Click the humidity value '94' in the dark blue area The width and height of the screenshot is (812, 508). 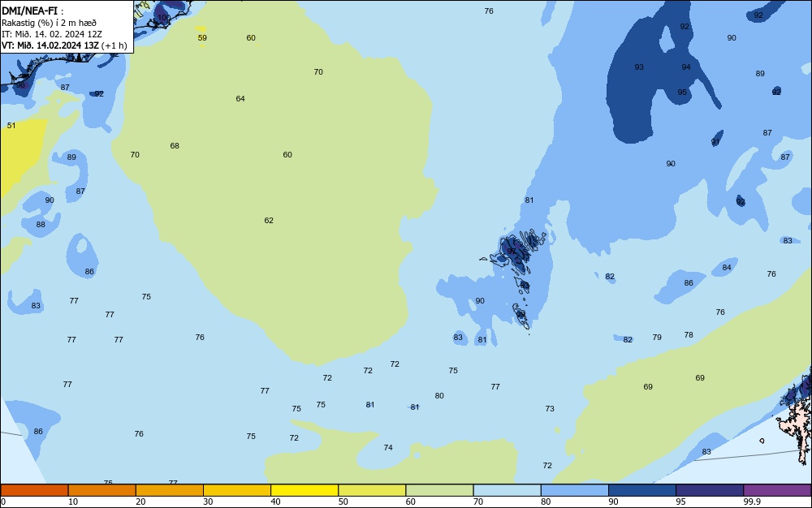click(686, 67)
